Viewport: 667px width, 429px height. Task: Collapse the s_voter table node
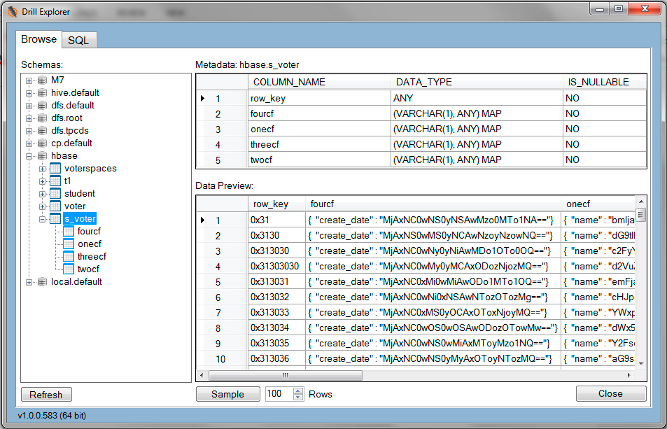tap(43, 219)
